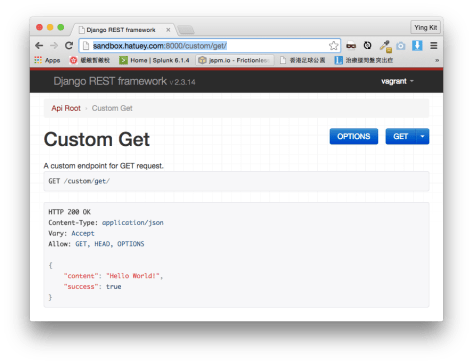Select the Django REST framework tab
The width and height of the screenshot is (473, 364).
(123, 30)
